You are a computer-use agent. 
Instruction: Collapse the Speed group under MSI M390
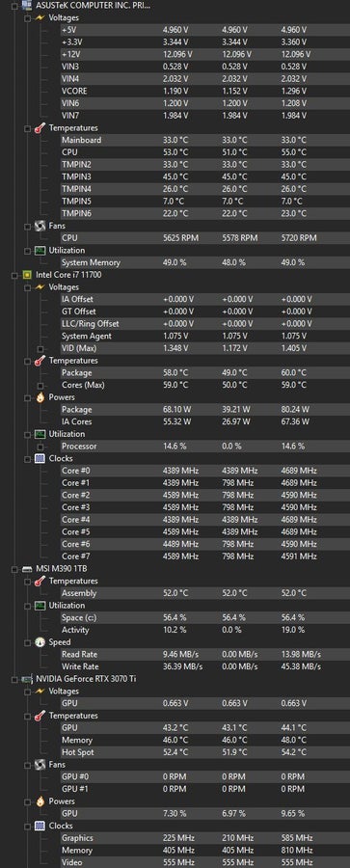point(28,642)
